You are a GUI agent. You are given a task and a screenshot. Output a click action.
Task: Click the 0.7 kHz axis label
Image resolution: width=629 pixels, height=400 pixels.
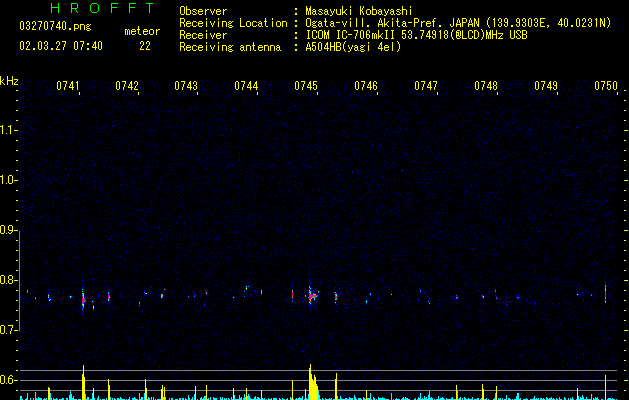8,330
